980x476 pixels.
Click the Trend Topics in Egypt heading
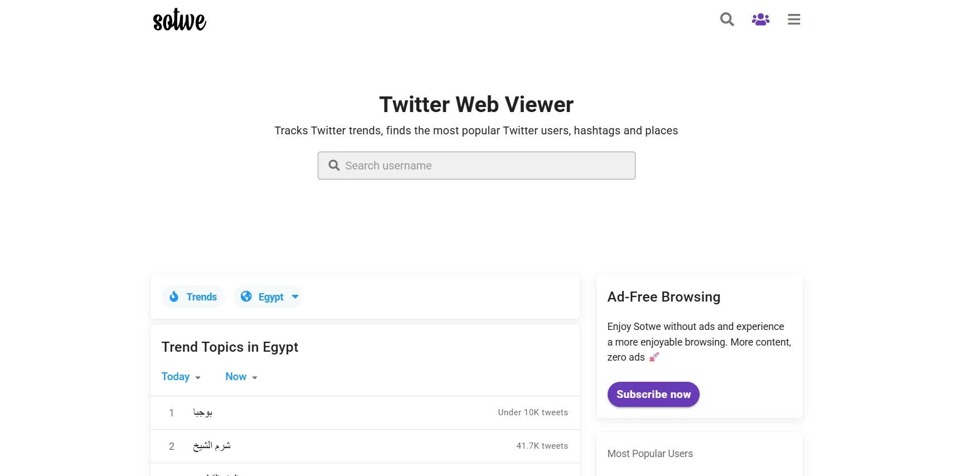coord(230,347)
